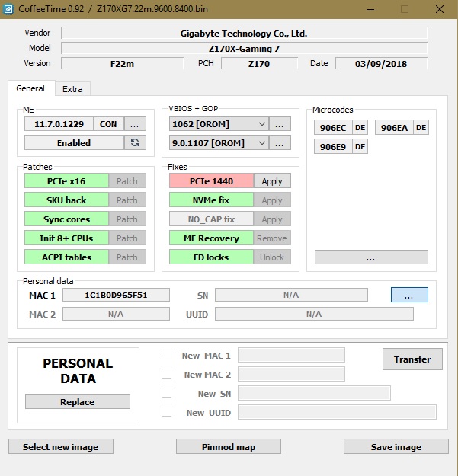Minimize the CoffeeTime window
This screenshot has height=476, width=458.
pos(370,9)
